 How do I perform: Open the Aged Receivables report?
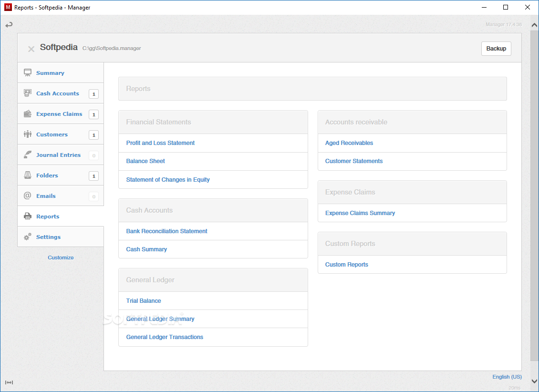point(349,143)
